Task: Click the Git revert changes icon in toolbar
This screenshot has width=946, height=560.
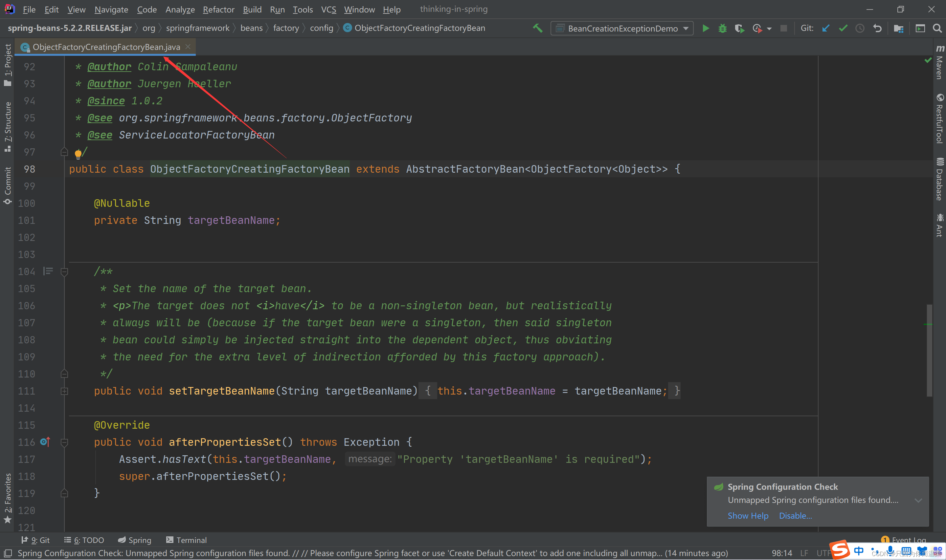Action: [x=879, y=28]
